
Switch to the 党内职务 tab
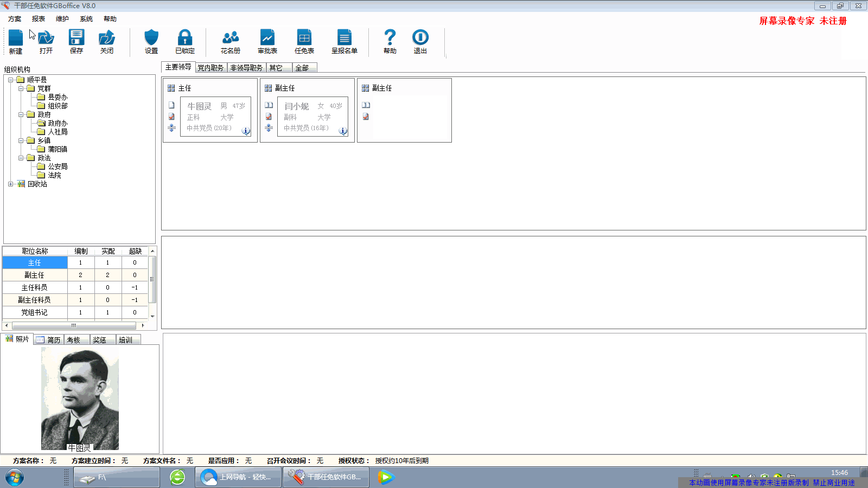pos(210,68)
